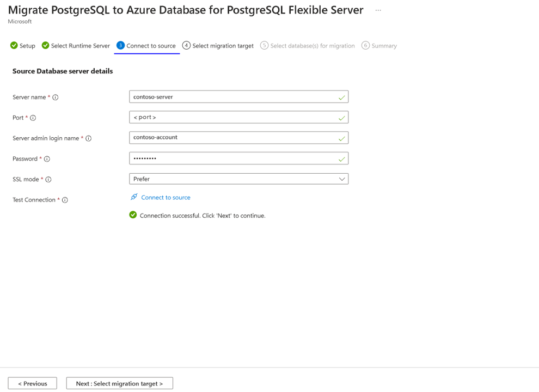Click the Connect to source link
Viewport: 539px width, 392px height.
pos(166,198)
